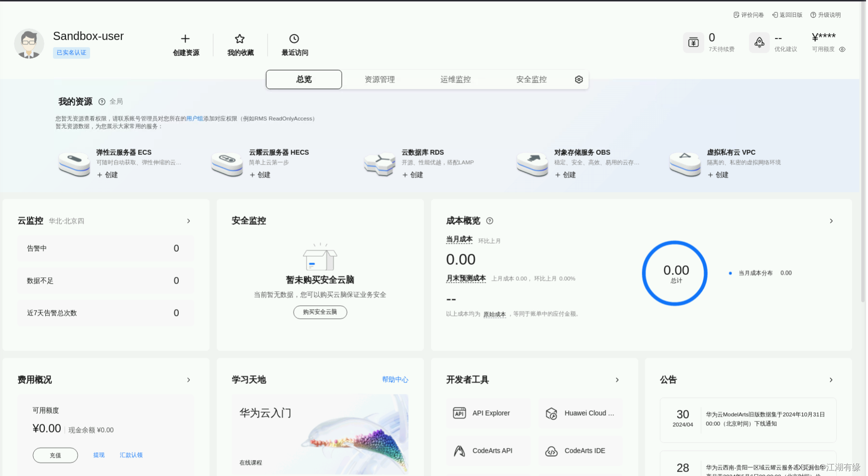This screenshot has width=868, height=476.
Task: Click the 弹性云服务器 ECS service icon
Action: pyautogui.click(x=74, y=163)
